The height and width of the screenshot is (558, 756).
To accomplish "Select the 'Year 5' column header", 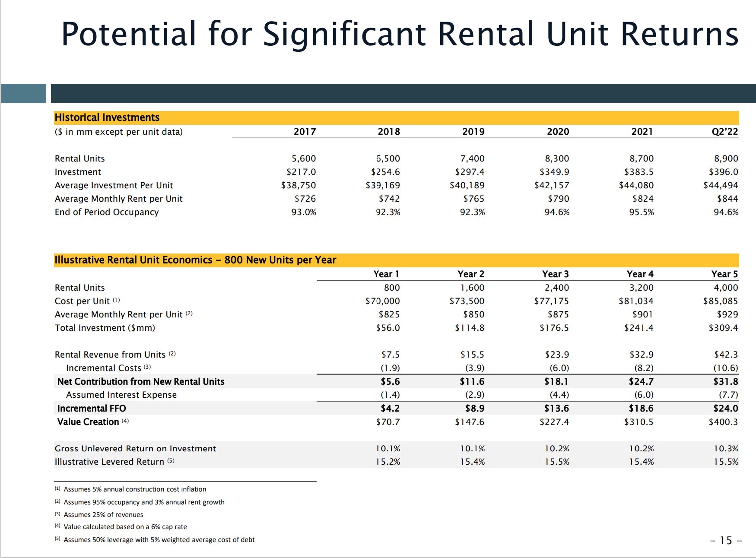I will coord(725,274).
